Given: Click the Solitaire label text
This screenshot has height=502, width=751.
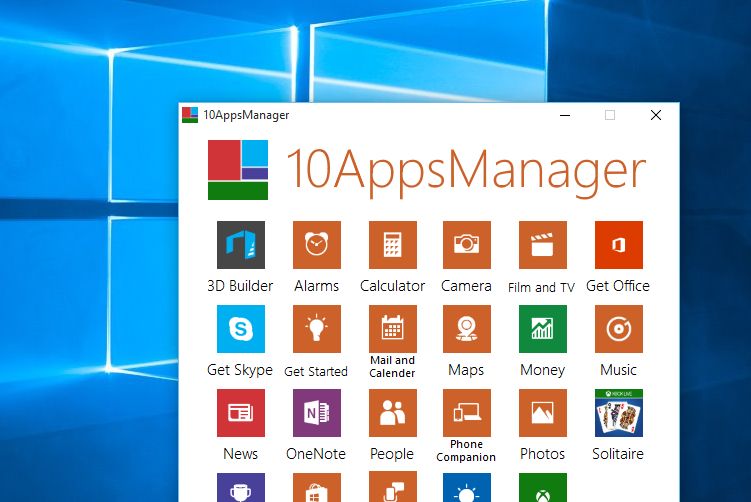Looking at the screenshot, I should tap(618, 454).
